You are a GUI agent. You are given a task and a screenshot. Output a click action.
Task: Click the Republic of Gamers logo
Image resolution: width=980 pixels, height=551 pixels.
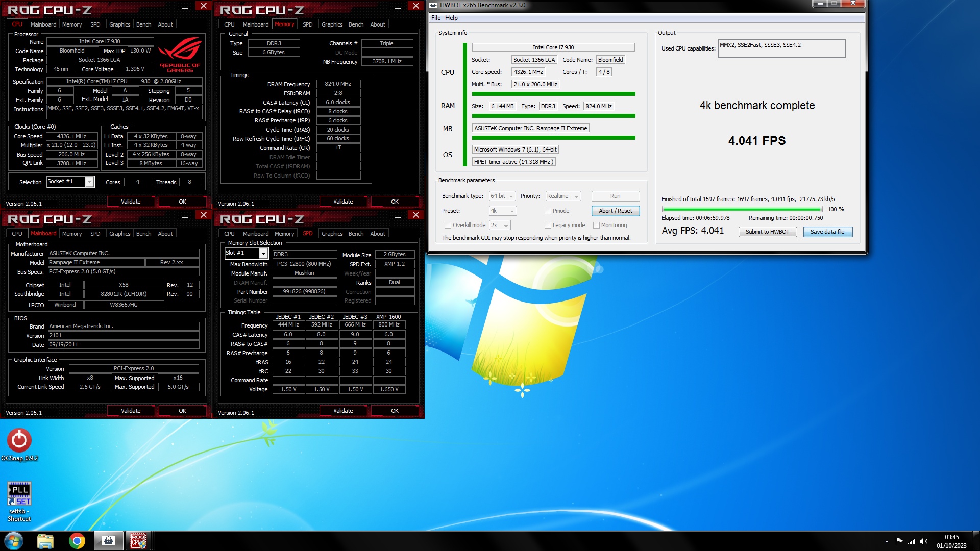[180, 55]
